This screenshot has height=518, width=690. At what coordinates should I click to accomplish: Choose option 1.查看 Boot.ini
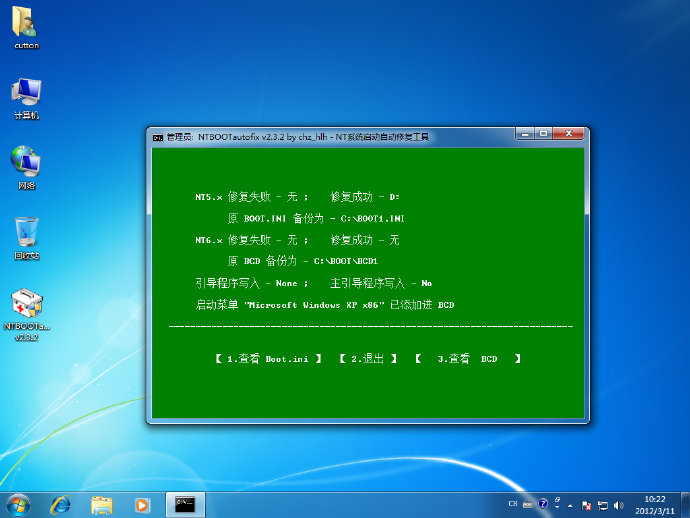point(268,359)
